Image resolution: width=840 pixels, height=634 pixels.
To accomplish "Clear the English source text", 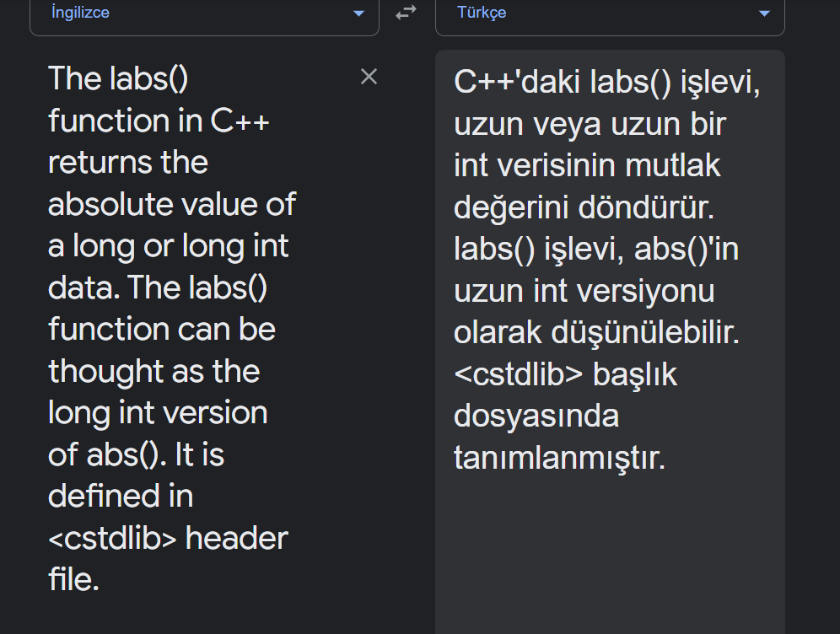I will 369,77.
